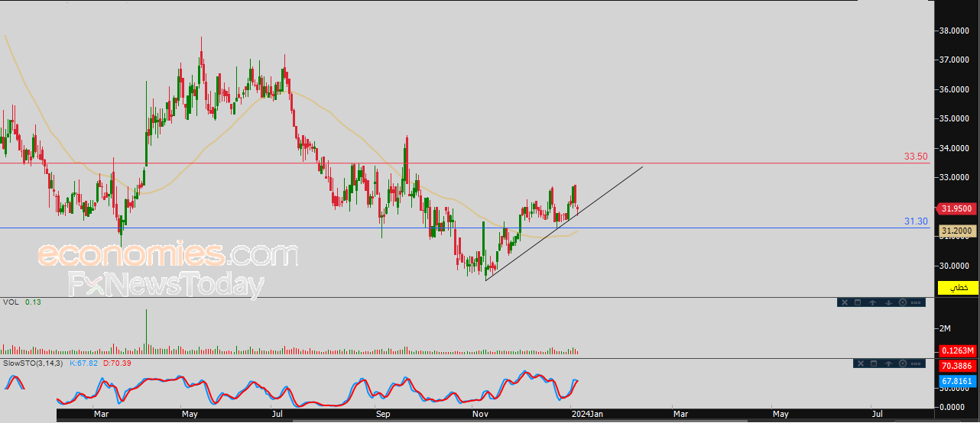Close the VOL indicator panel
The width and height of the screenshot is (980, 423).
(x=845, y=302)
